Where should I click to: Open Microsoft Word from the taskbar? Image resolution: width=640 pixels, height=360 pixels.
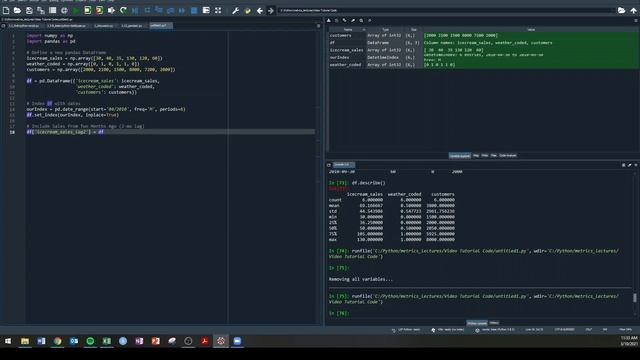tap(41, 341)
